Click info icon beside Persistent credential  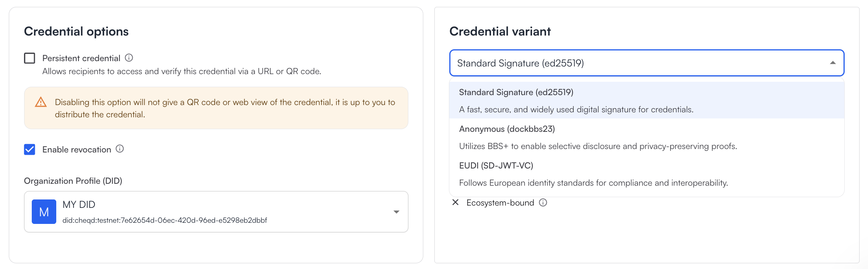pos(129,58)
